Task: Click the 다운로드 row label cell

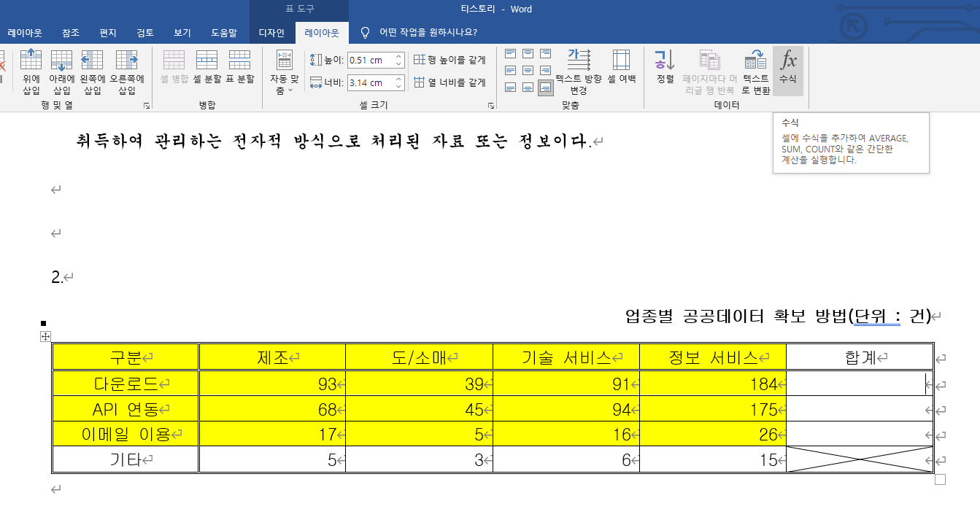Action: coord(126,384)
